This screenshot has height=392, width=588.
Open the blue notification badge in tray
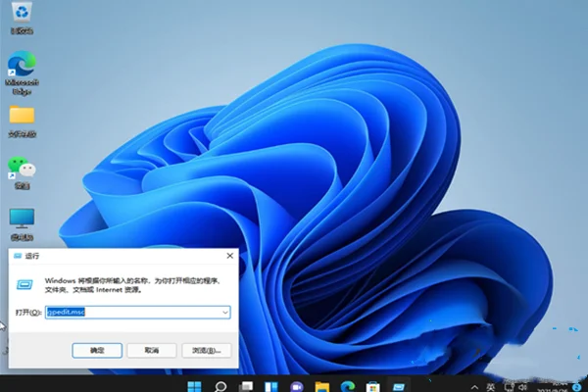[577, 387]
